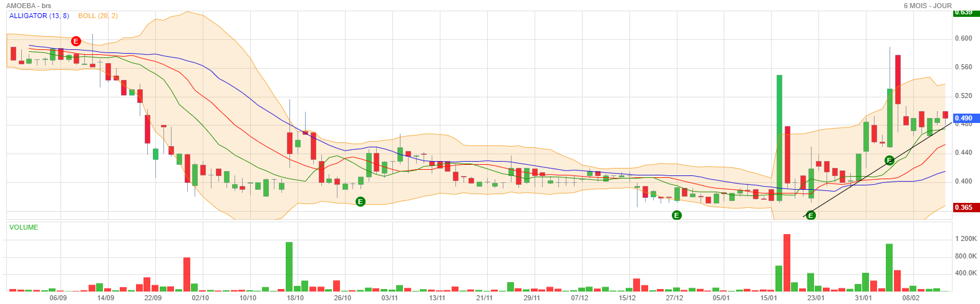The width and height of the screenshot is (980, 304).
Task: Click the 21/11 date label
Action: (x=485, y=298)
